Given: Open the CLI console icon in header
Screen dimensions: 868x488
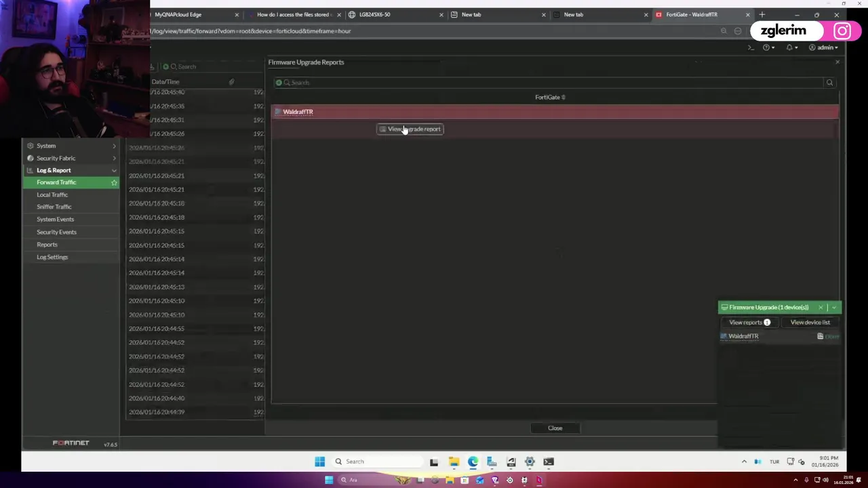Looking at the screenshot, I should pyautogui.click(x=751, y=47).
